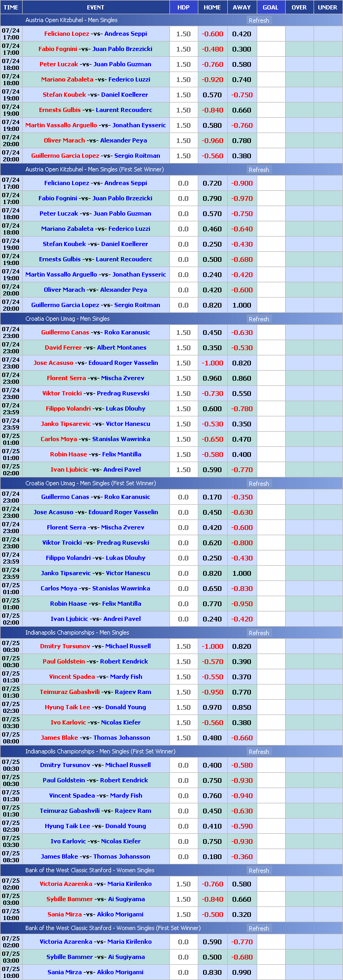Refresh Austria Open Kitzbuhel First Set Winner section
343x980 pixels.
pos(258,170)
